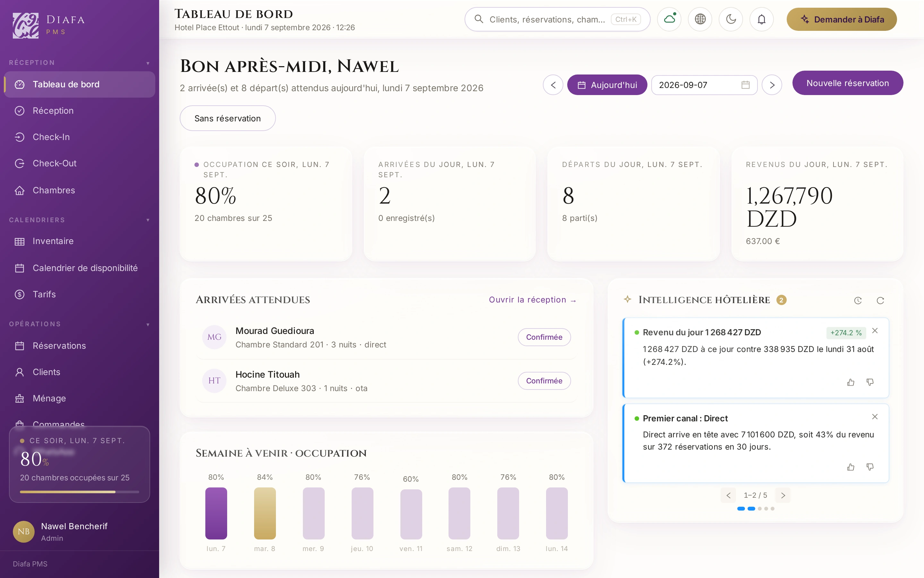The height and width of the screenshot is (578, 924).
Task: Open the weather cloud icon in header
Action: (669, 19)
